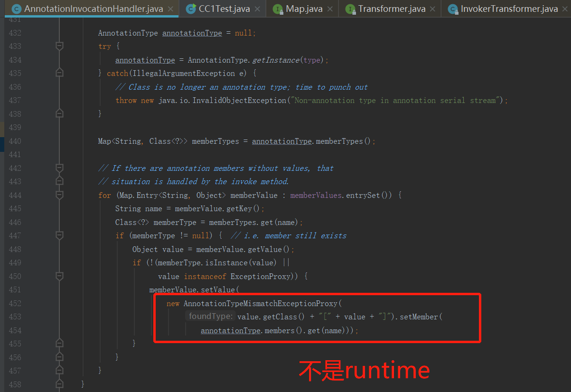Collapse the try block at line 433
The height and width of the screenshot is (392, 571).
(x=59, y=47)
